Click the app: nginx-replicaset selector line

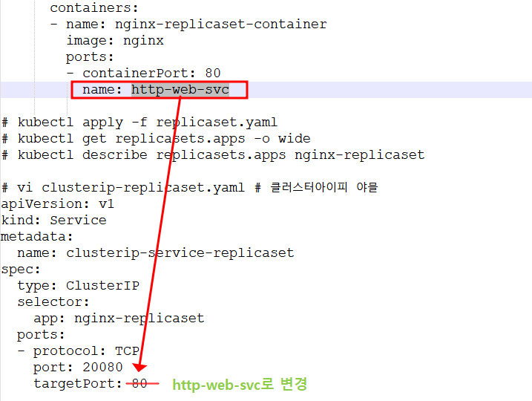119,318
